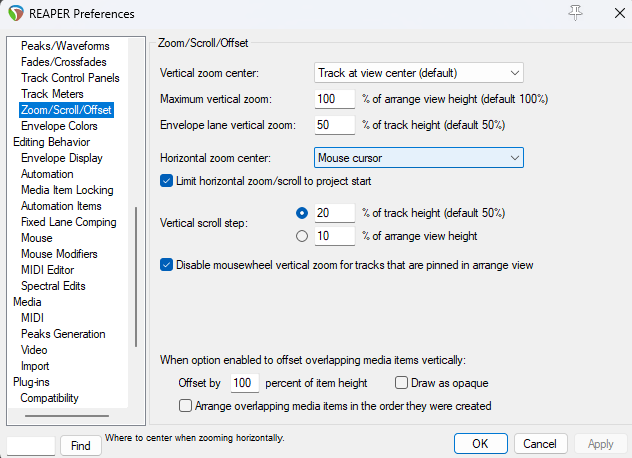632x458 pixels.
Task: Edit the Maximum vertical zoom field
Action: (335, 99)
